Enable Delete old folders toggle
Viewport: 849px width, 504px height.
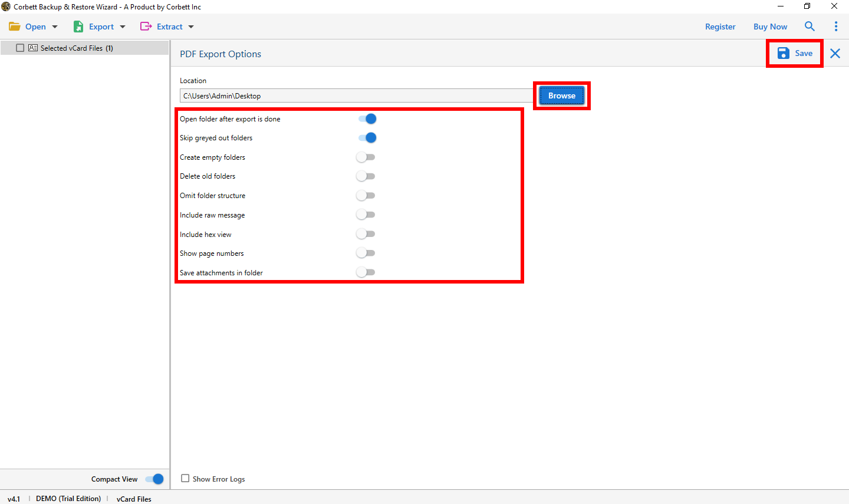pos(366,176)
